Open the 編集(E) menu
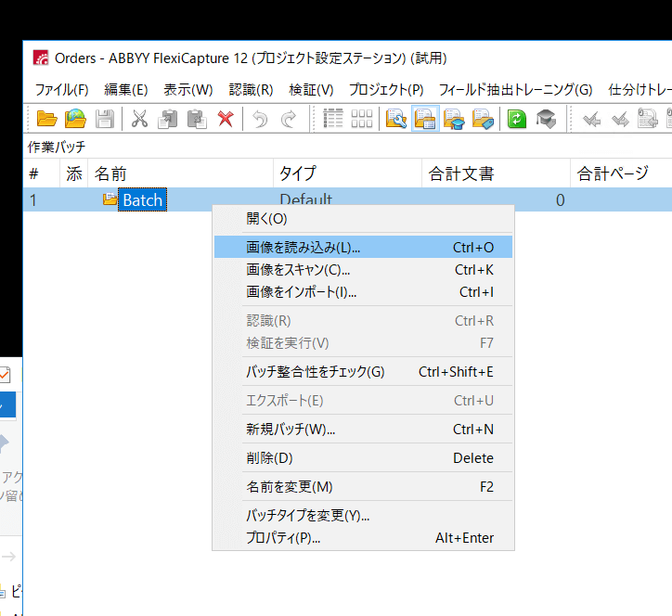The image size is (672, 616). (x=126, y=90)
